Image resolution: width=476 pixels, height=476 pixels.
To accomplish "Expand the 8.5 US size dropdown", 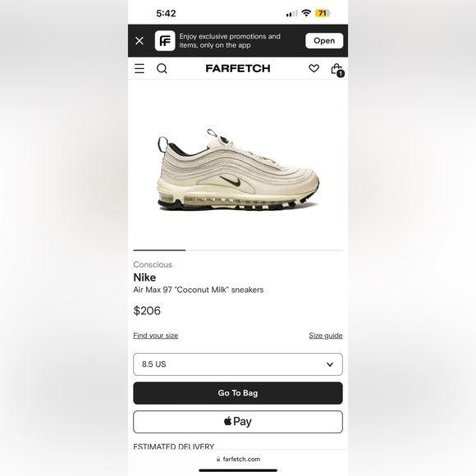I will (238, 364).
